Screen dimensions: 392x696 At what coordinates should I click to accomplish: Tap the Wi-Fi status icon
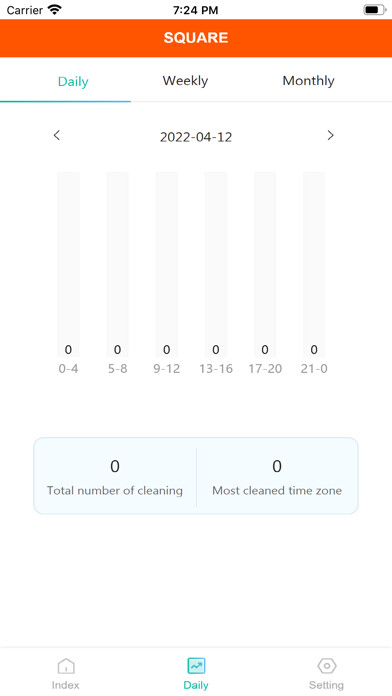coord(55,10)
